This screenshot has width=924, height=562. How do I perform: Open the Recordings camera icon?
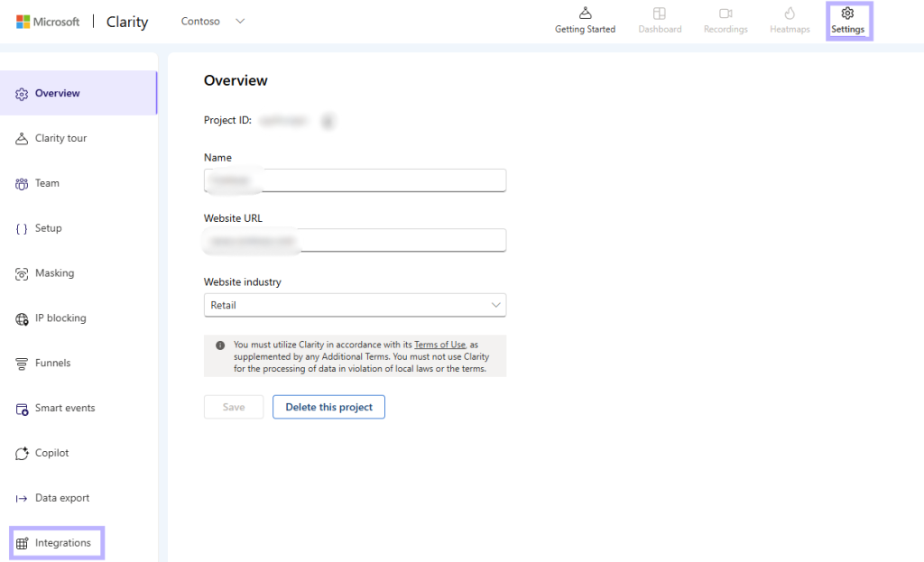tap(725, 13)
